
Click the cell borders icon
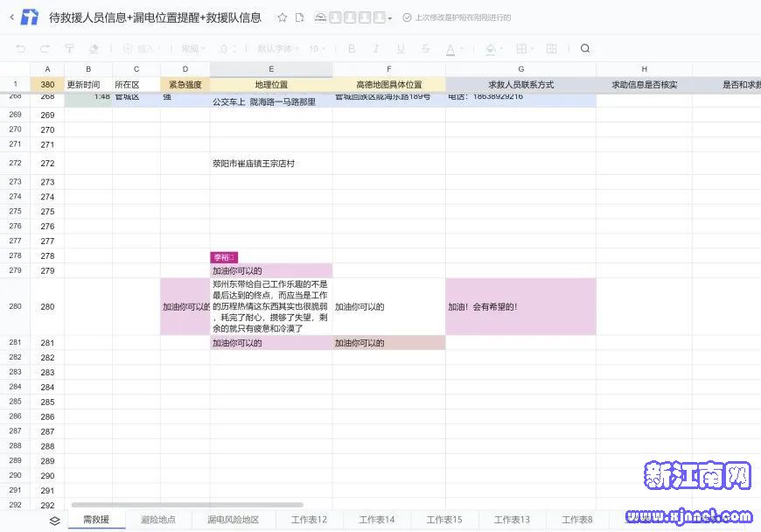tap(521, 48)
